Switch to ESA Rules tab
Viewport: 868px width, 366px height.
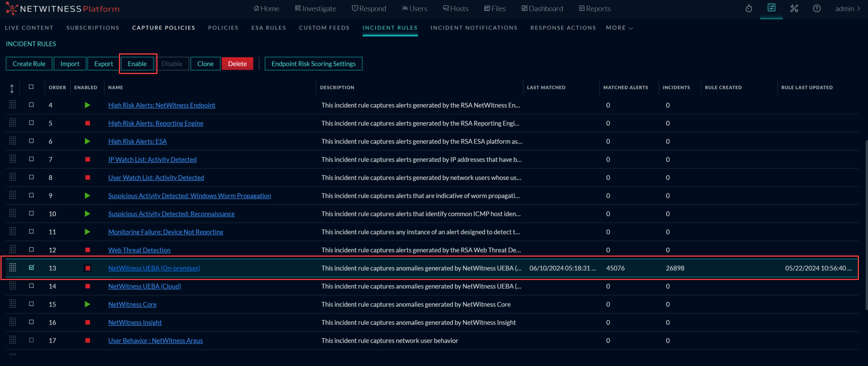click(x=269, y=28)
